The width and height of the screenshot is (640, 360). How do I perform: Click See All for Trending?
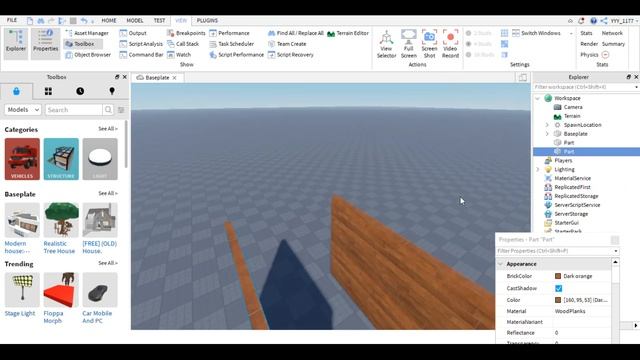coord(108,263)
